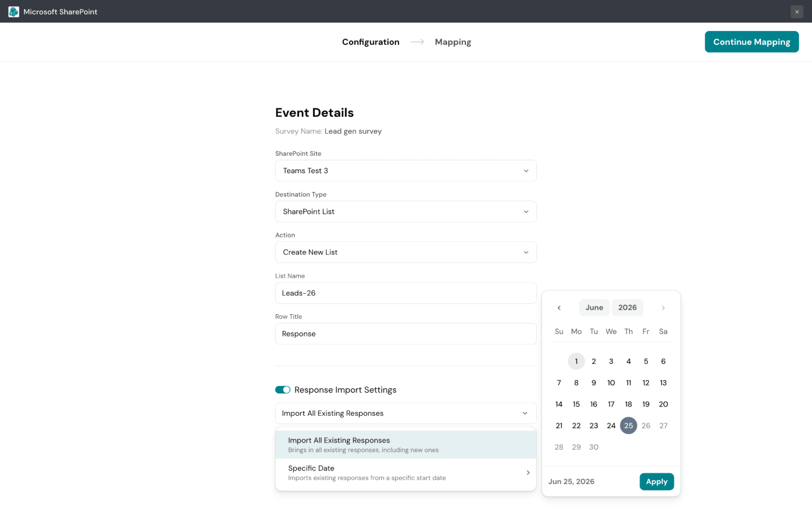812x508 pixels.
Task: Select June 2 in calendar
Action: pos(593,361)
